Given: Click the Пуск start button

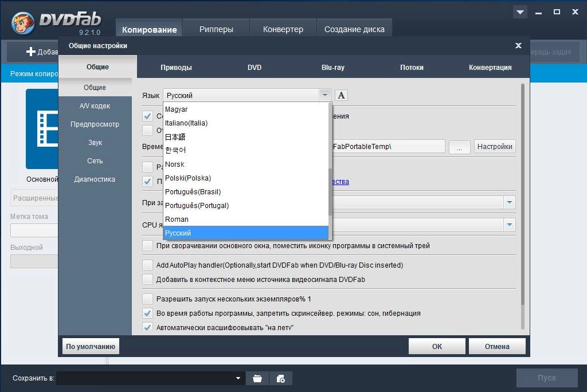Looking at the screenshot, I should point(546,378).
